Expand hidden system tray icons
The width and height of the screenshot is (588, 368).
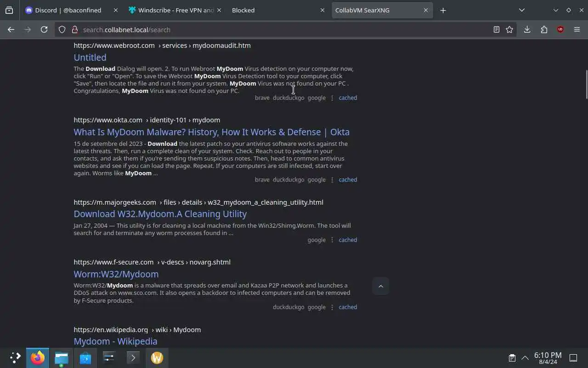click(x=525, y=358)
